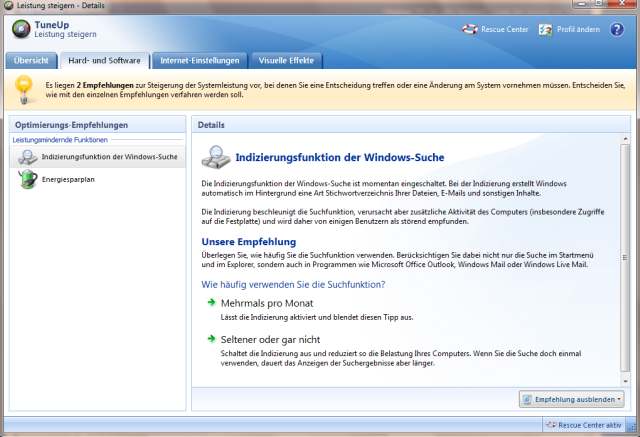The height and width of the screenshot is (437, 640).
Task: Go to the Visuelle Effekte tab
Action: (x=286, y=60)
